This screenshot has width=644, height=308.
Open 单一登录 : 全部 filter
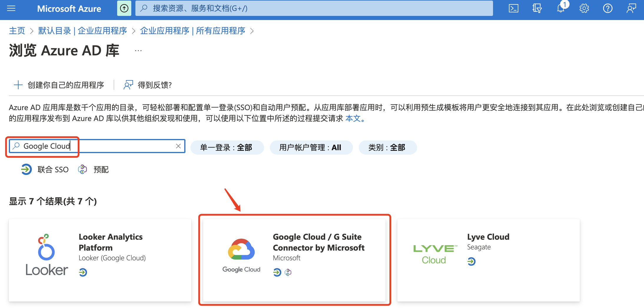227,147
